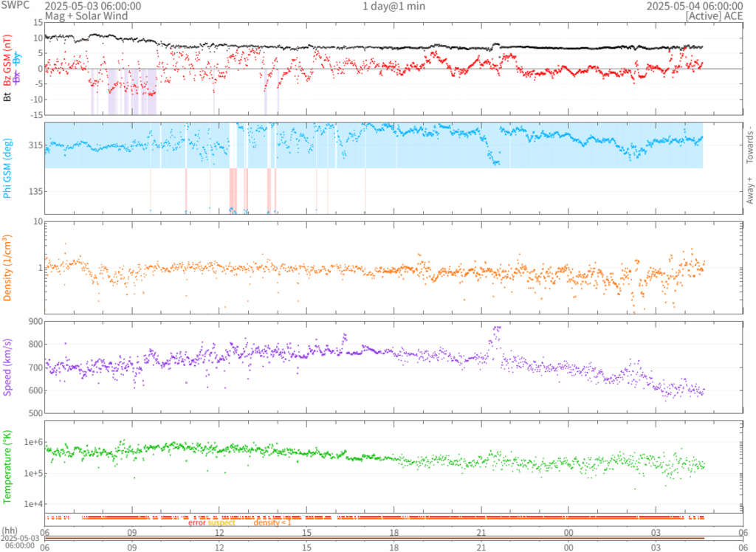
Task: Enable the struck-through By series
Action: 17,58
